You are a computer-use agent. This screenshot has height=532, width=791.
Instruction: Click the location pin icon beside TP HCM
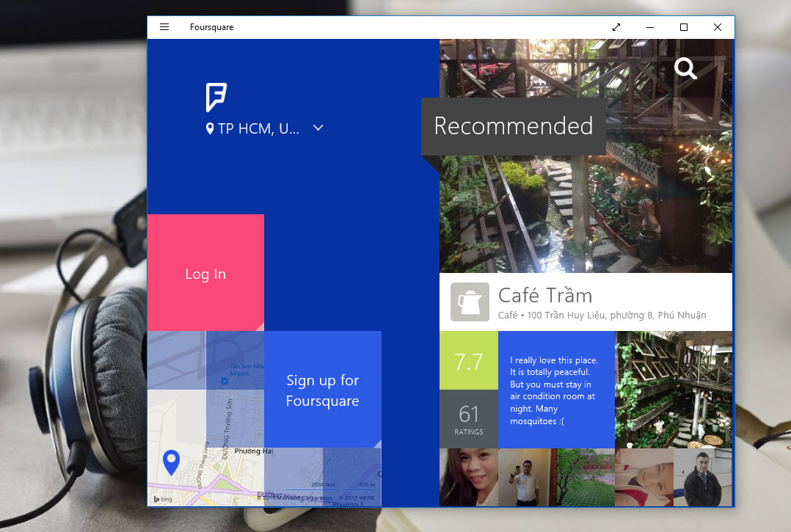(210, 128)
